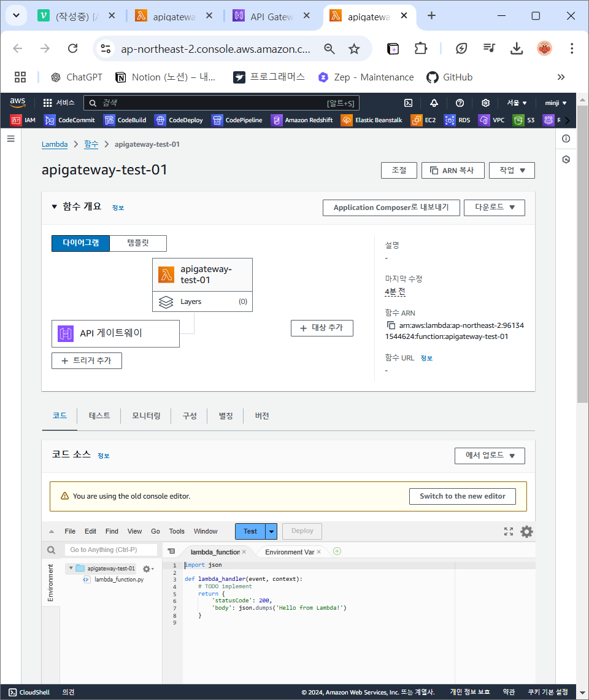This screenshot has width=589, height=700.
Task: Open EC2 service shortcut
Action: (x=423, y=120)
